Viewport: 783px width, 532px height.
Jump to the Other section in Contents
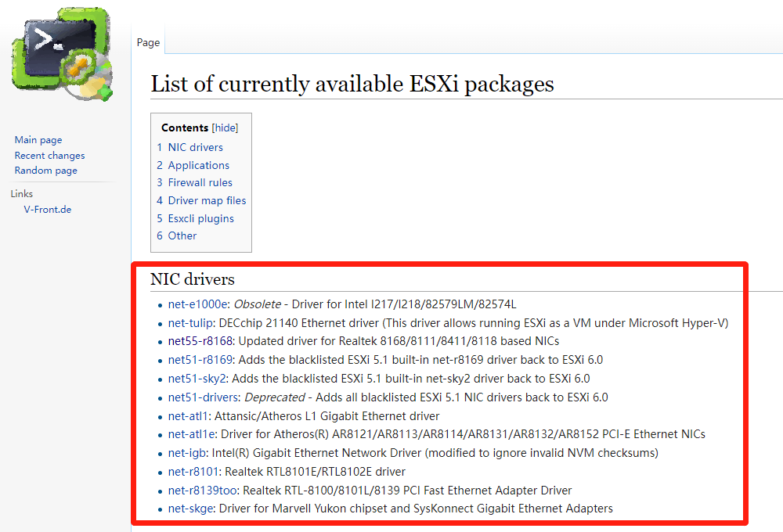pos(182,235)
